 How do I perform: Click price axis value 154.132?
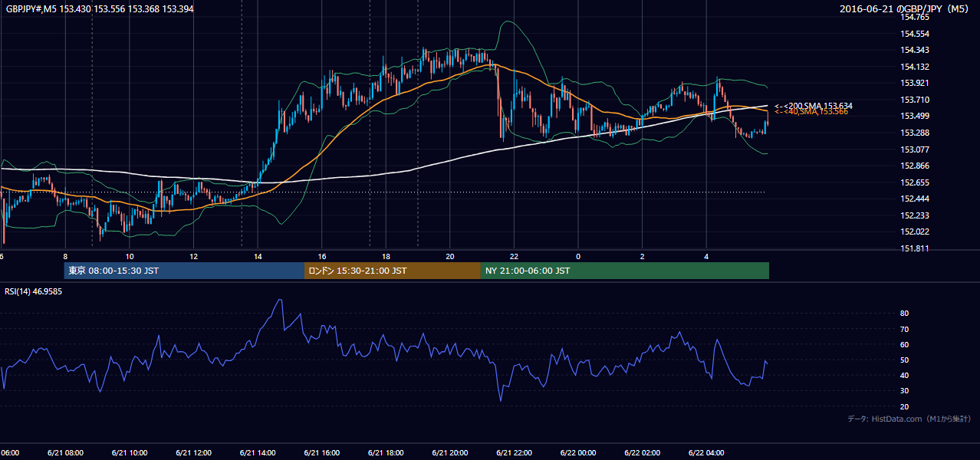(916, 67)
